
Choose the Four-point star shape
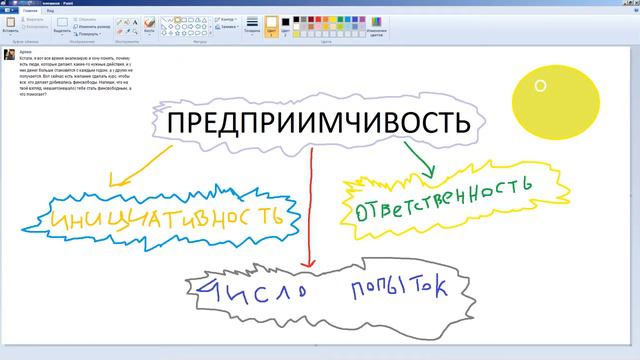tap(171, 33)
